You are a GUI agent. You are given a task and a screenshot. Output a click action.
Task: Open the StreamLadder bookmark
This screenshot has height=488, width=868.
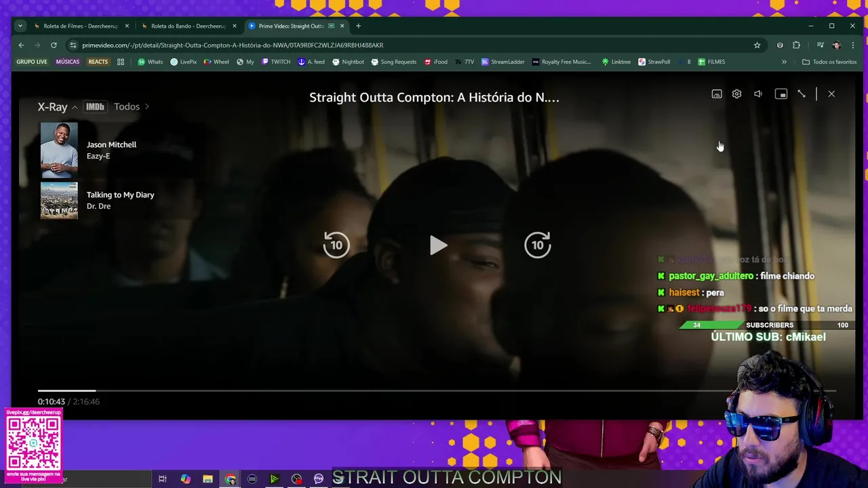point(503,62)
